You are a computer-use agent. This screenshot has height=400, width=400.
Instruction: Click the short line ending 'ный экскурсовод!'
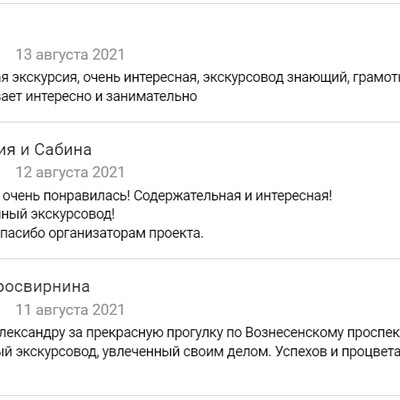pos(57,215)
